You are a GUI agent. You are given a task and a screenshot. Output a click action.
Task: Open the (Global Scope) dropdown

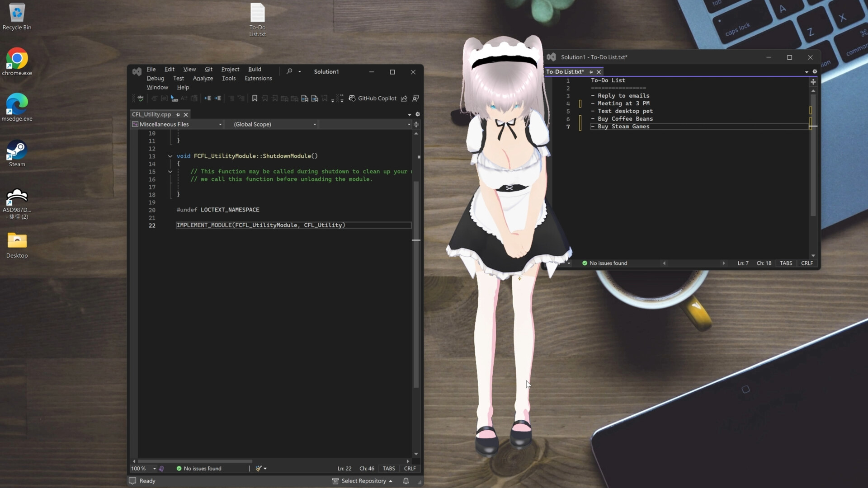(274, 124)
